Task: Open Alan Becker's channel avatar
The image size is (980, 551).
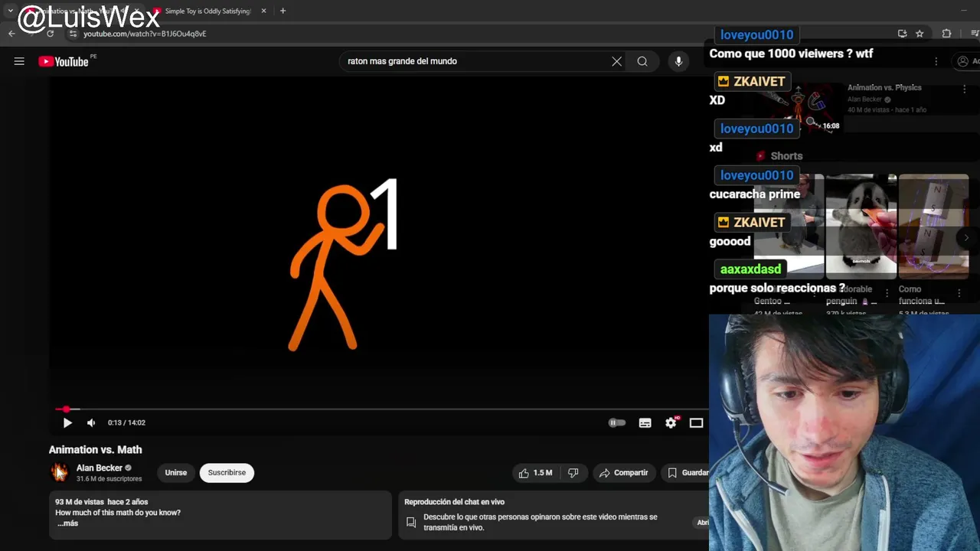Action: pyautogui.click(x=59, y=472)
